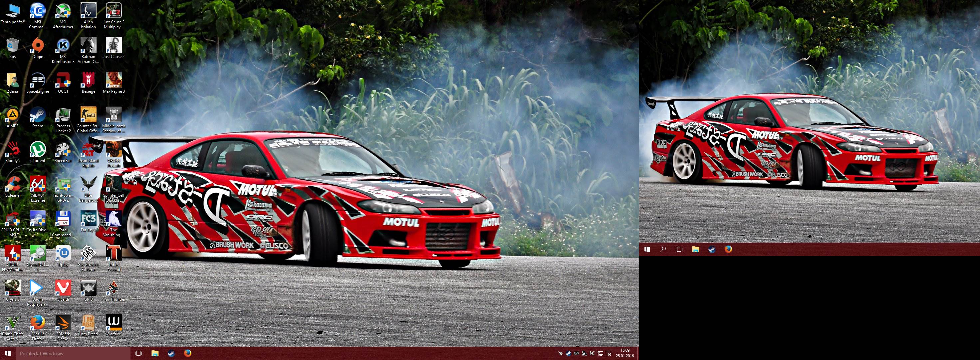This screenshot has width=980, height=360.
Task: Click the jet icon in the system tray
Action: [560, 354]
